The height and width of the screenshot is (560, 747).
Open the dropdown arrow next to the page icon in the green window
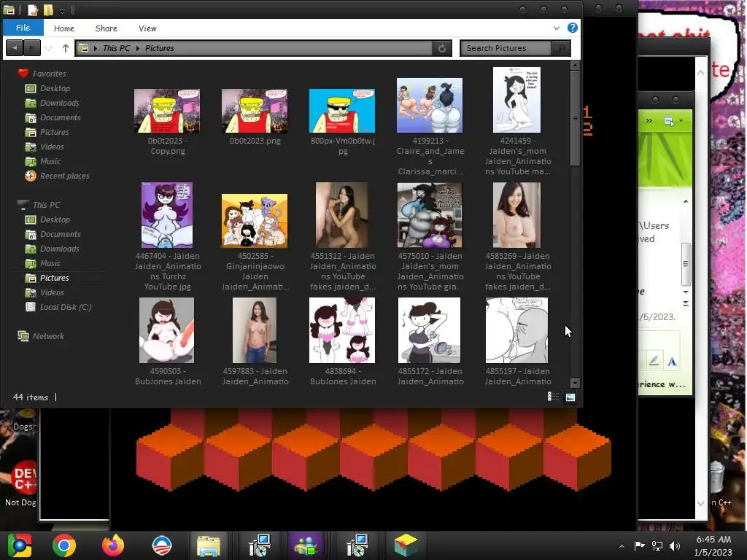681,121
